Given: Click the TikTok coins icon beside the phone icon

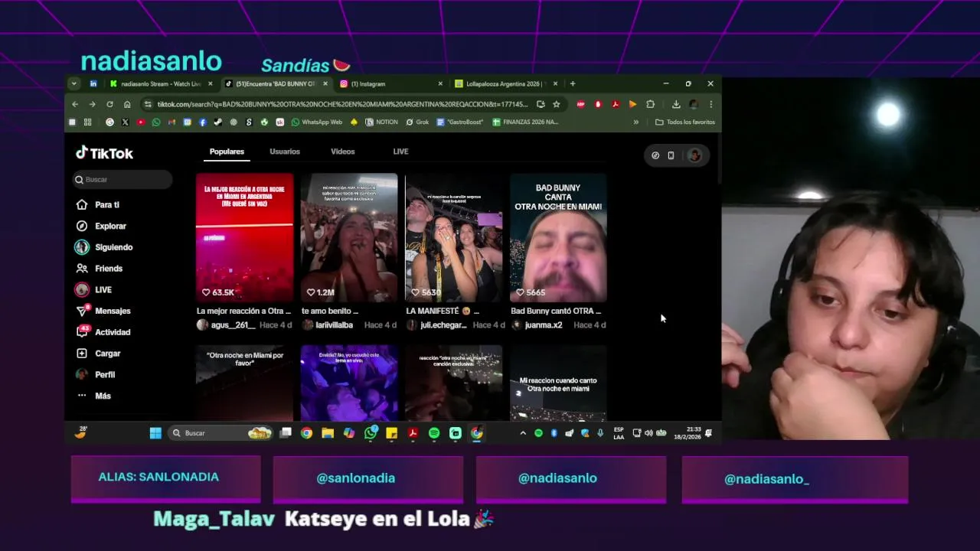Looking at the screenshot, I should [x=655, y=155].
